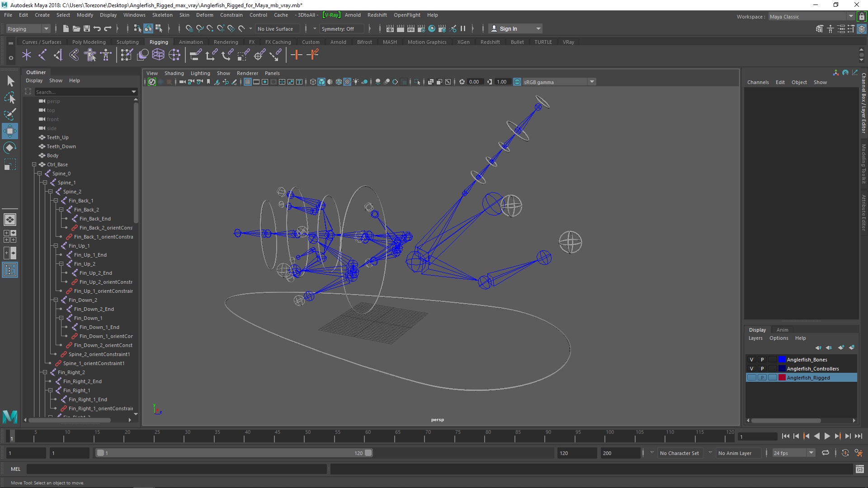The width and height of the screenshot is (868, 488).
Task: Open the viewport Shading menu
Action: point(174,73)
